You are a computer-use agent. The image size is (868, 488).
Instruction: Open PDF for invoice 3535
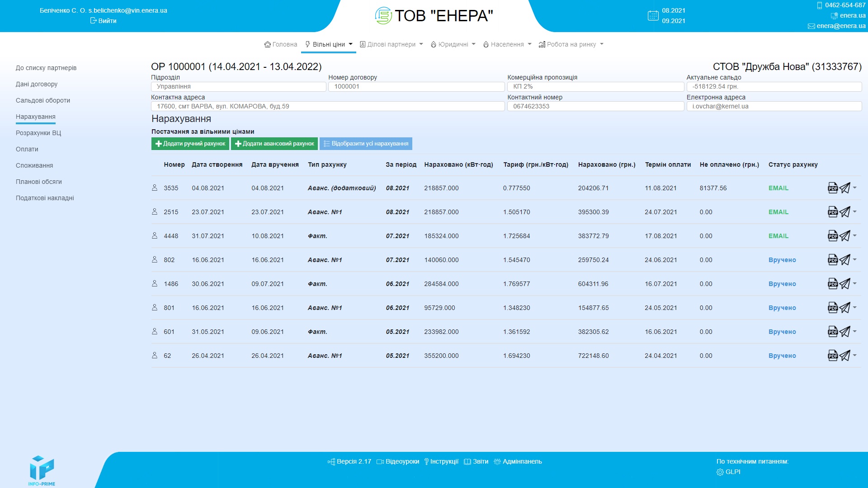tap(832, 188)
